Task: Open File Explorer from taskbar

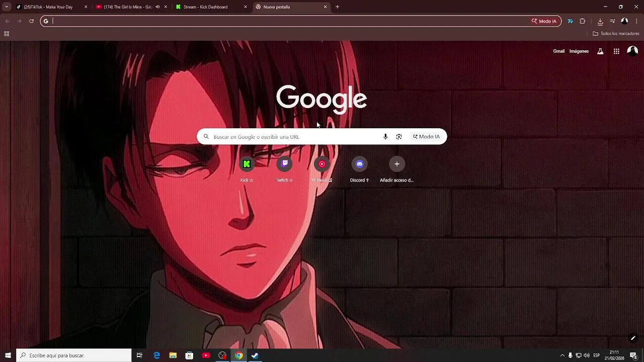Action: [x=173, y=355]
